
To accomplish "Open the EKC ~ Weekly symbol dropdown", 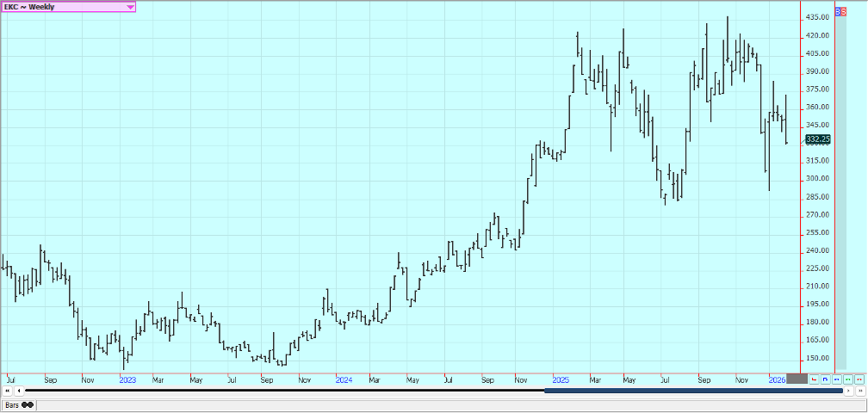I will tap(130, 6).
